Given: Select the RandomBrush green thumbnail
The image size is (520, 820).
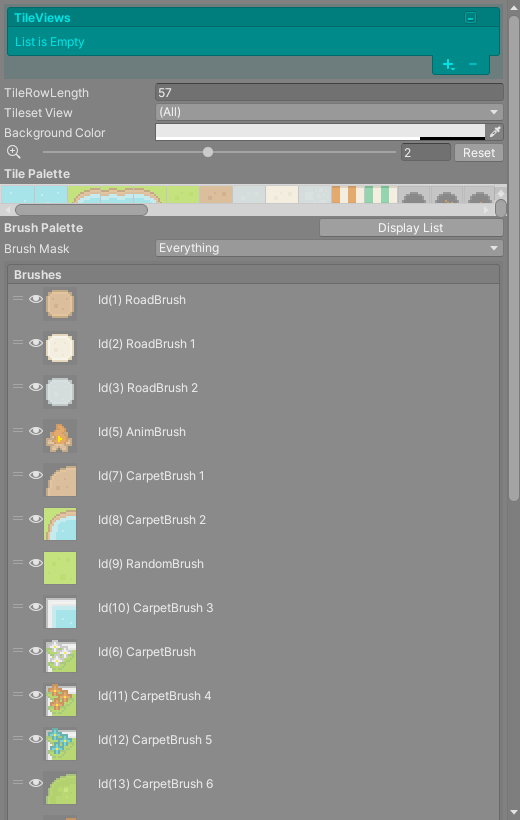Looking at the screenshot, I should pyautogui.click(x=60, y=567).
